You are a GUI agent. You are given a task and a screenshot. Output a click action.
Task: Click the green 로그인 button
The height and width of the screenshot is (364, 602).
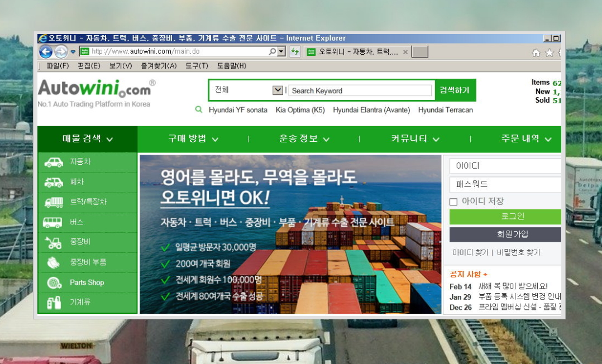[x=505, y=217]
